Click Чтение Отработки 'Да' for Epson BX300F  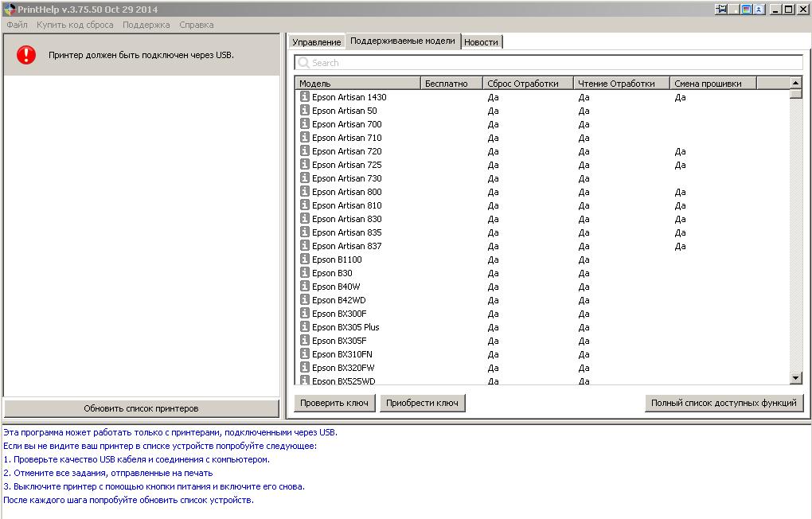584,314
